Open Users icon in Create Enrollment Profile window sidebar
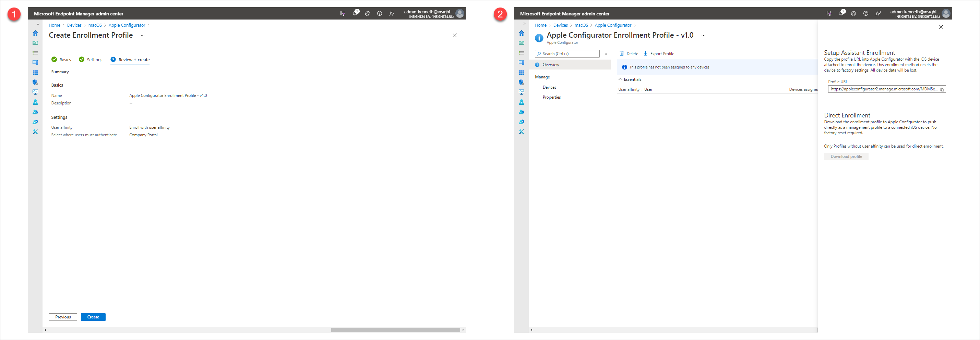 point(35,102)
